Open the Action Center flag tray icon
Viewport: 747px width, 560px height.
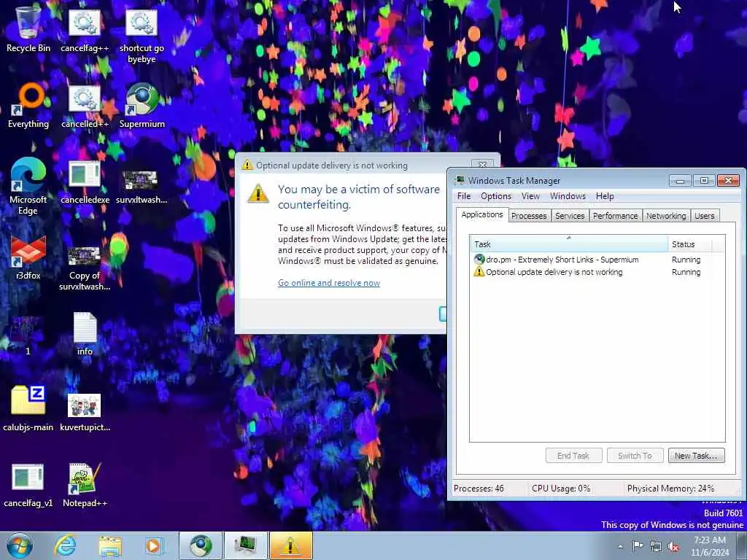coord(638,545)
